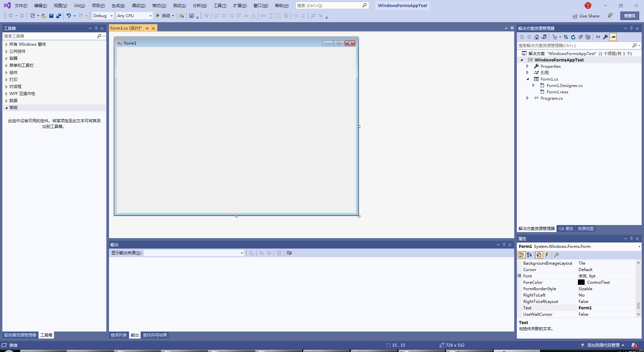The height and width of the screenshot is (352, 644).
Task: Expand the Properties node in Solution Explorer
Action: coord(527,66)
